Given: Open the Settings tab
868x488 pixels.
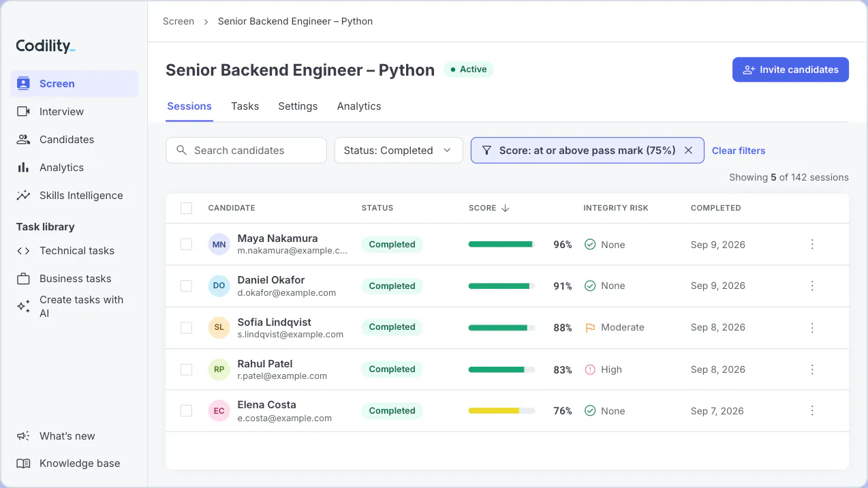Looking at the screenshot, I should (298, 106).
